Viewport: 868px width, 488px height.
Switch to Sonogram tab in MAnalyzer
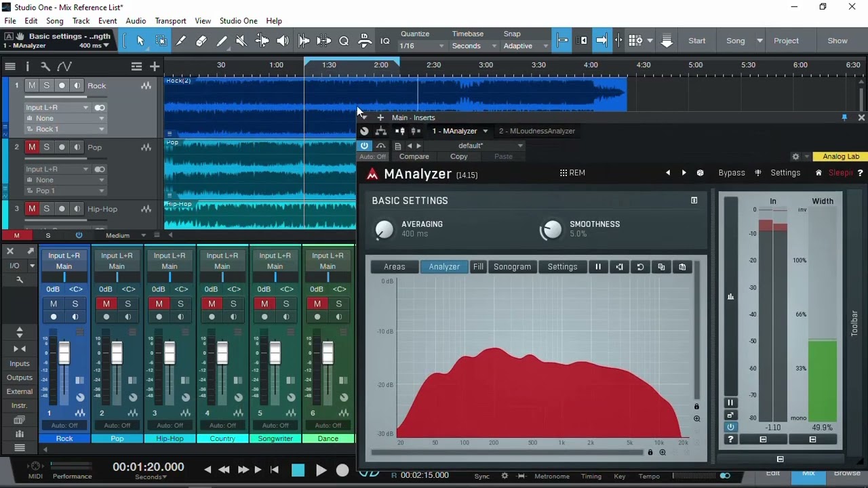pyautogui.click(x=512, y=267)
